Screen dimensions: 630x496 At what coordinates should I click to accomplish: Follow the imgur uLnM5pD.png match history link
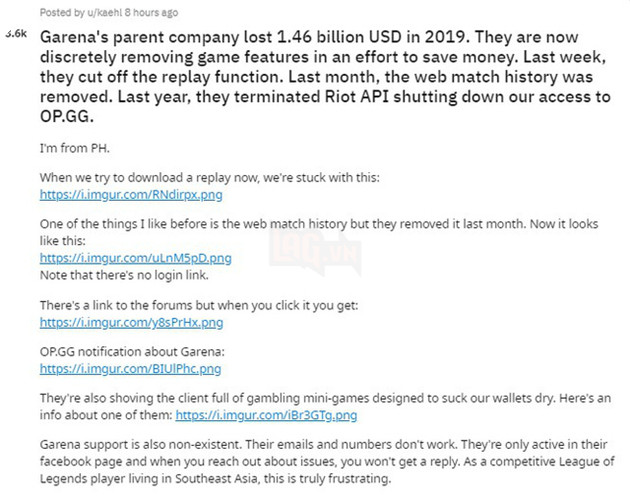(135, 258)
